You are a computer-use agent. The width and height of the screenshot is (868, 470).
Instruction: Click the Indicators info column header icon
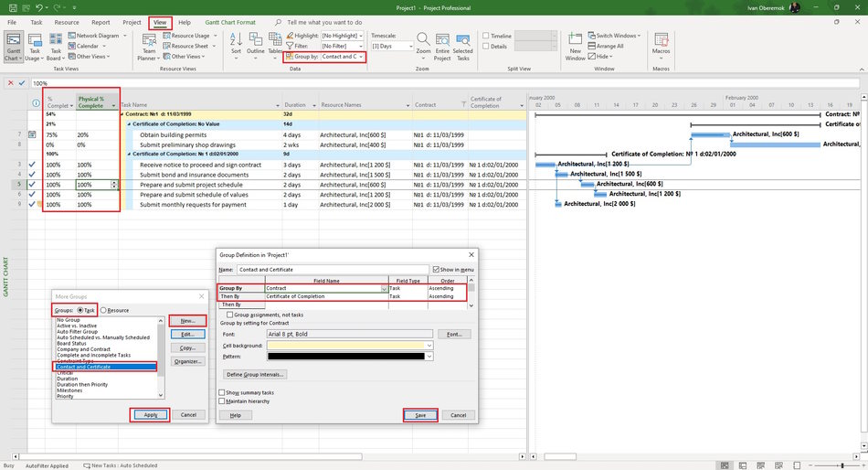[36, 103]
